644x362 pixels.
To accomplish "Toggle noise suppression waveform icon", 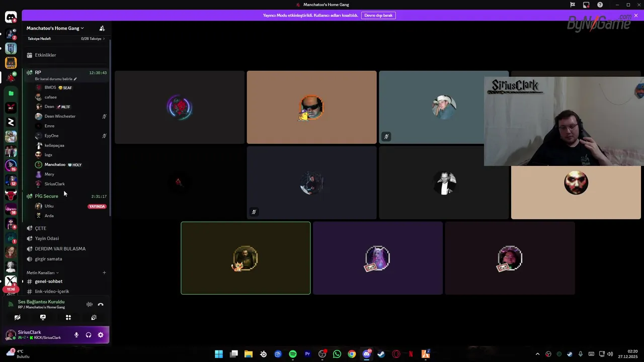I will pos(90,304).
